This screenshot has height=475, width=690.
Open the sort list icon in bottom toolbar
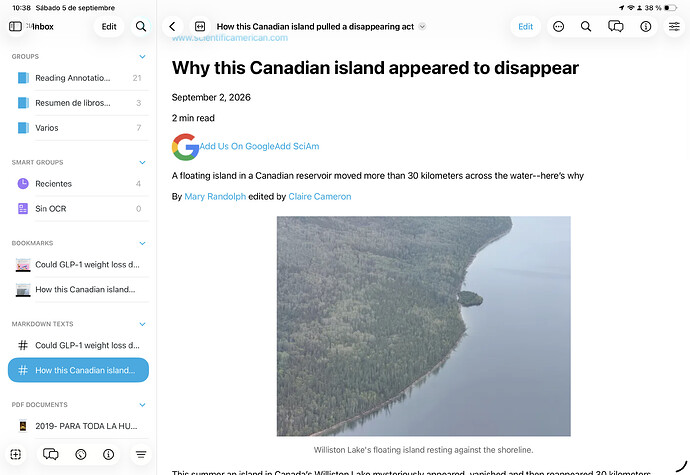tap(141, 454)
